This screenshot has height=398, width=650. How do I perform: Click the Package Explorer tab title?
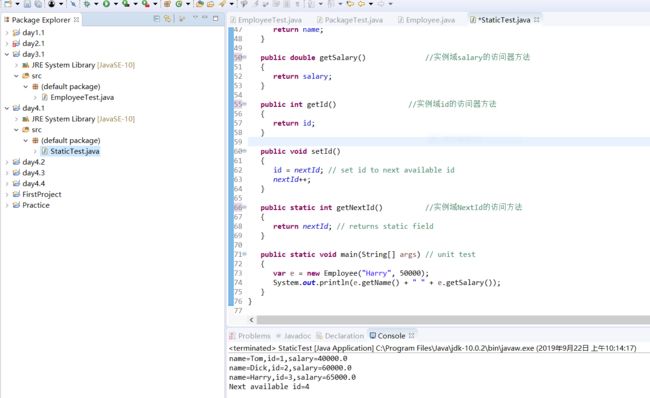click(41, 19)
